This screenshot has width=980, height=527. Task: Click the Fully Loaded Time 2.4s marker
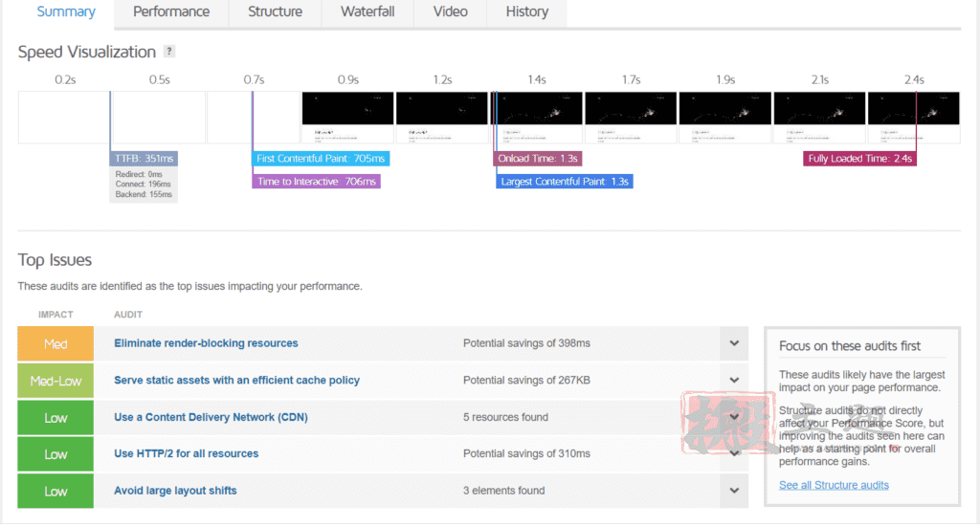(x=860, y=159)
